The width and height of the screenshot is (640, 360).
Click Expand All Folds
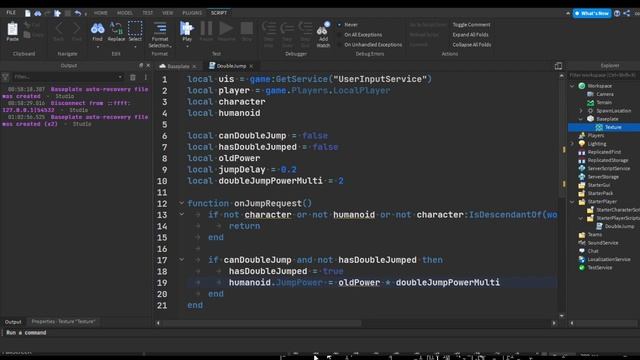point(470,35)
